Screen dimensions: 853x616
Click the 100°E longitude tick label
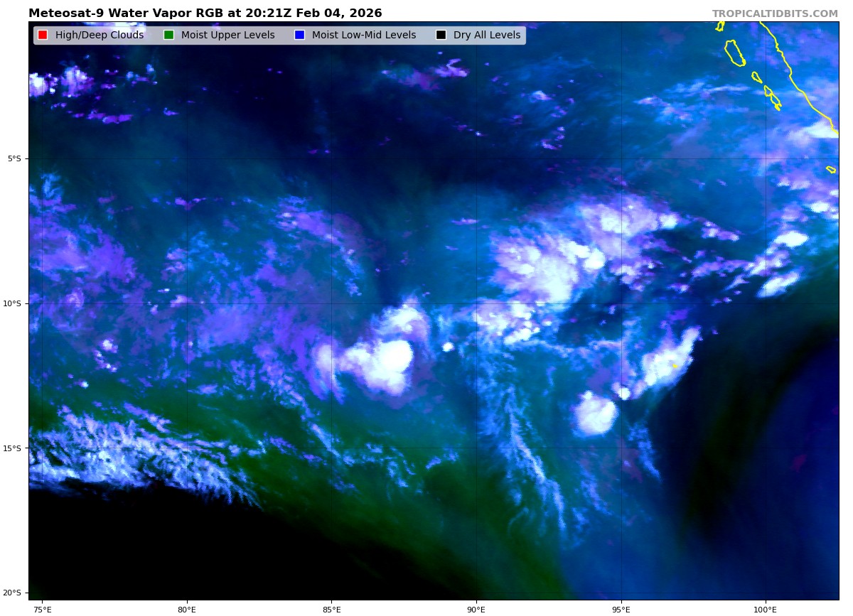pos(766,609)
